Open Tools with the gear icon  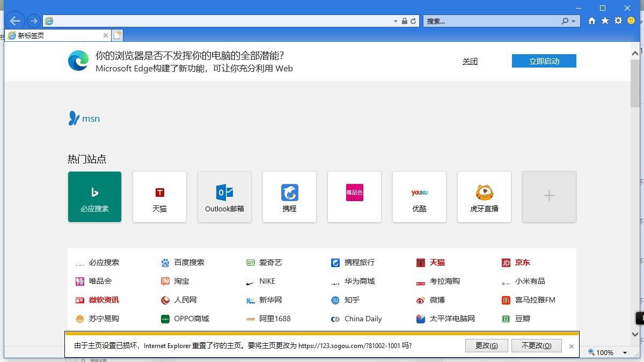click(x=619, y=20)
